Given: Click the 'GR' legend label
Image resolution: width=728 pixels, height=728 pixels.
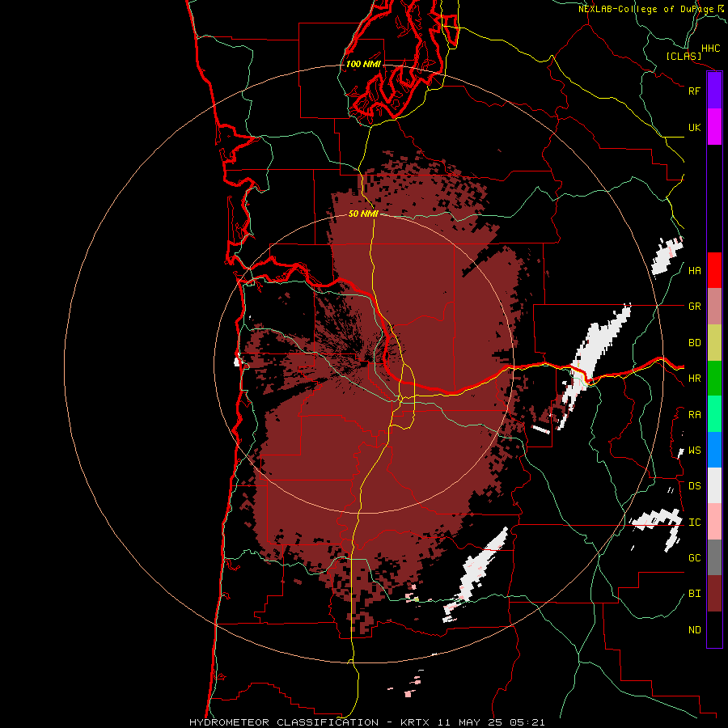Looking at the screenshot, I should (x=694, y=307).
